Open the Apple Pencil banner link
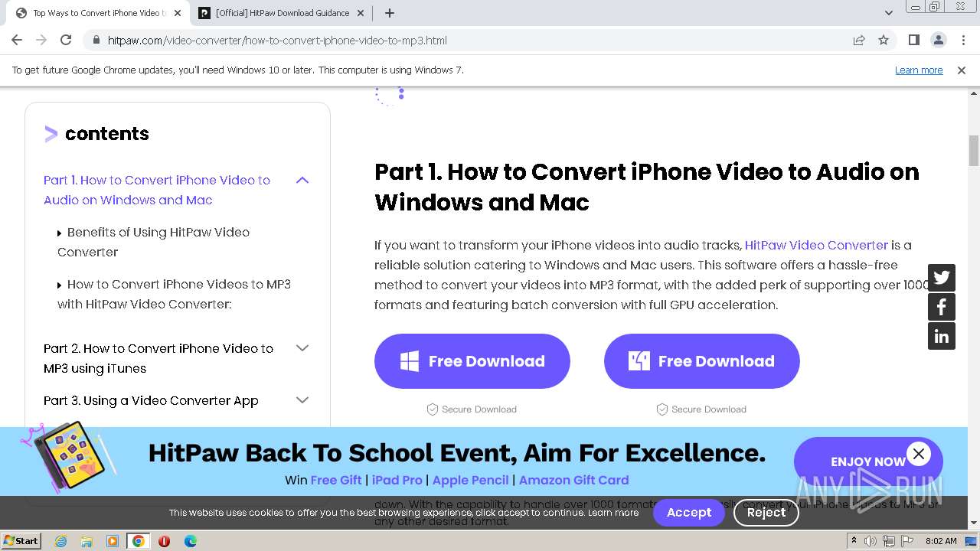Image resolution: width=980 pixels, height=551 pixels. [x=470, y=481]
